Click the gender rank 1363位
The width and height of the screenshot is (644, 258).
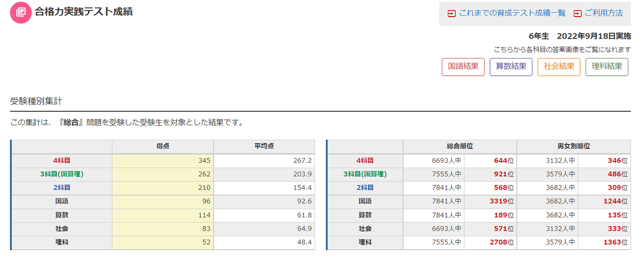pyautogui.click(x=616, y=242)
